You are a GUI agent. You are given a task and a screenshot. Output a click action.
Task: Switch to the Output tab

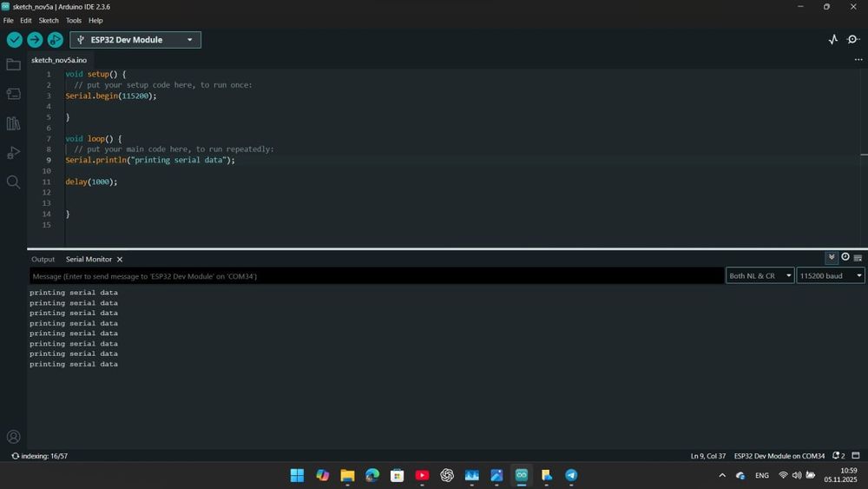coord(43,259)
